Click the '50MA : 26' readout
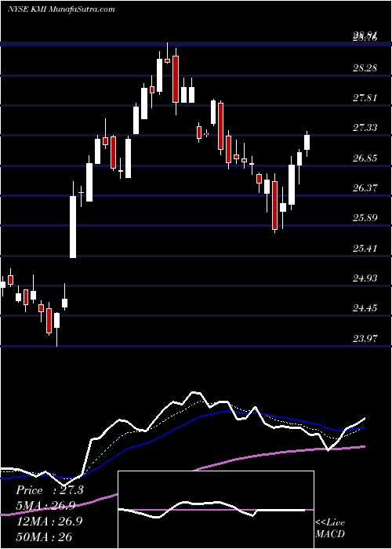The image size is (392, 549). (44, 536)
